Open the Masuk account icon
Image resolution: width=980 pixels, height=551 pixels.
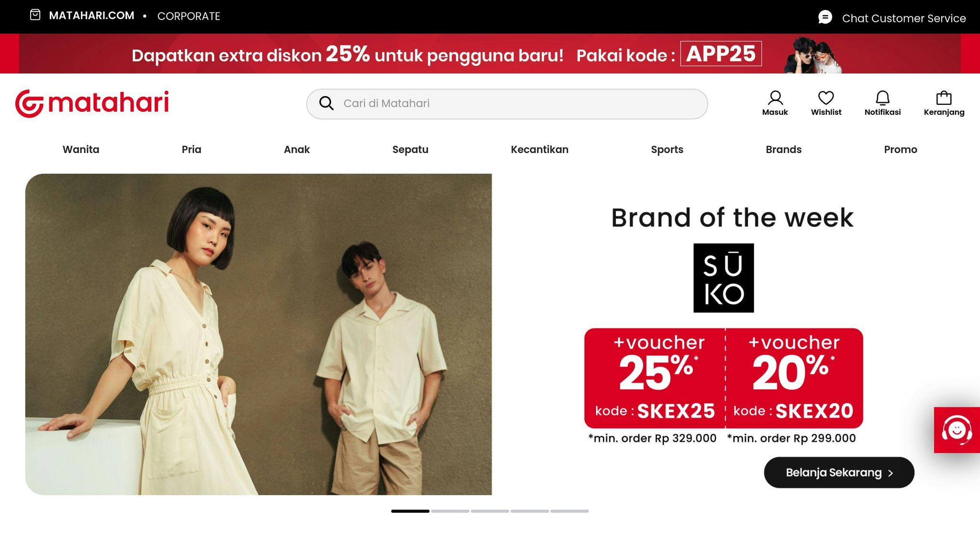(775, 98)
